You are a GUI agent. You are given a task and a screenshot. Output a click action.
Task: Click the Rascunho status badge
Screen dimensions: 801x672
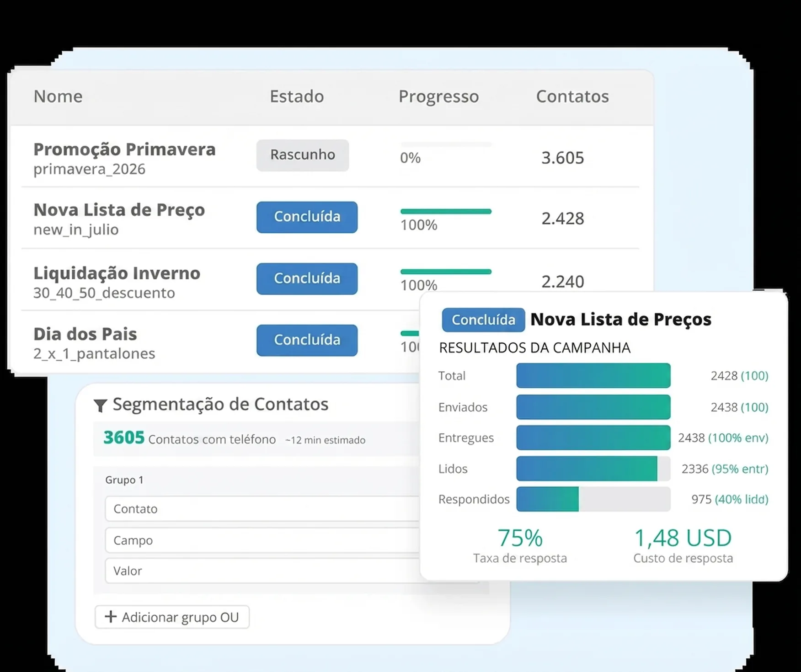tap(302, 155)
